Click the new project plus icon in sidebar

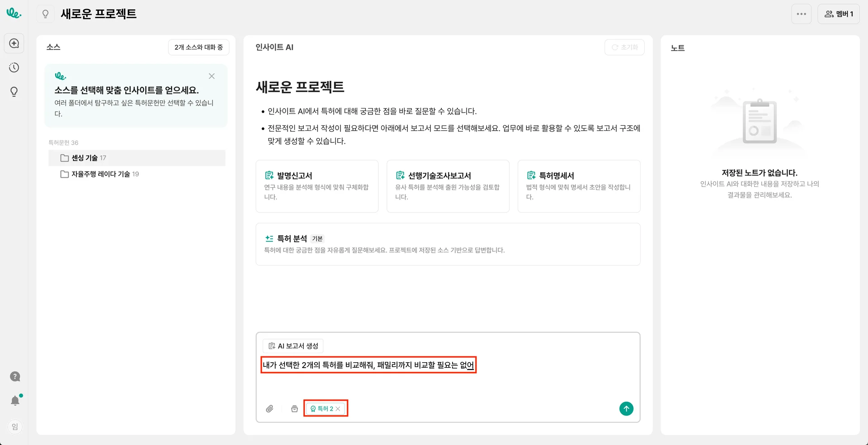(14, 43)
